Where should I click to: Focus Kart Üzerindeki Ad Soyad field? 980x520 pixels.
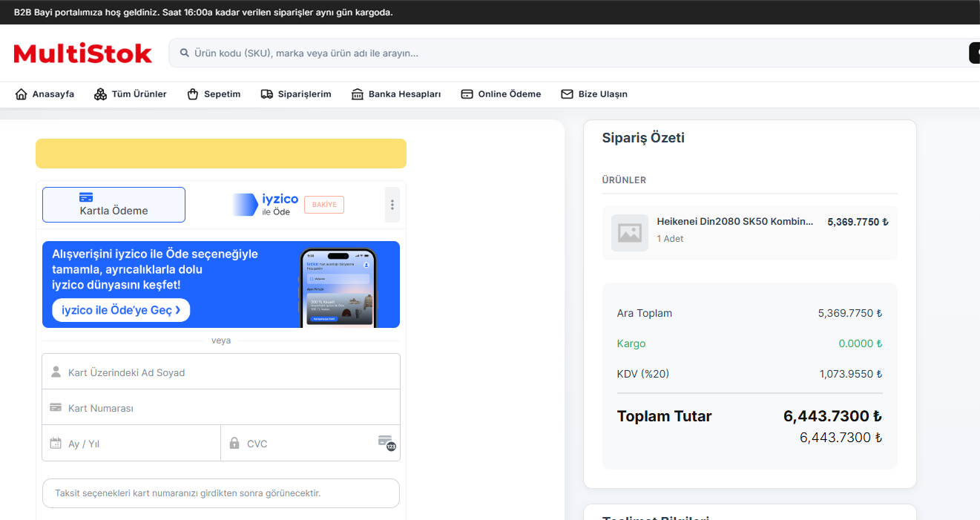coord(221,372)
